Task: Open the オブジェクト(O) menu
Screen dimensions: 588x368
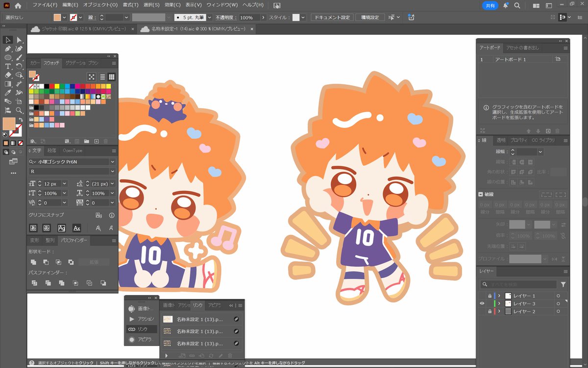Action: tap(100, 5)
